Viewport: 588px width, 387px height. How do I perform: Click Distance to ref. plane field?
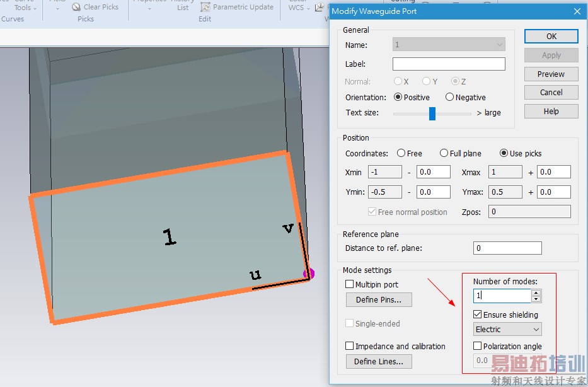(507, 248)
